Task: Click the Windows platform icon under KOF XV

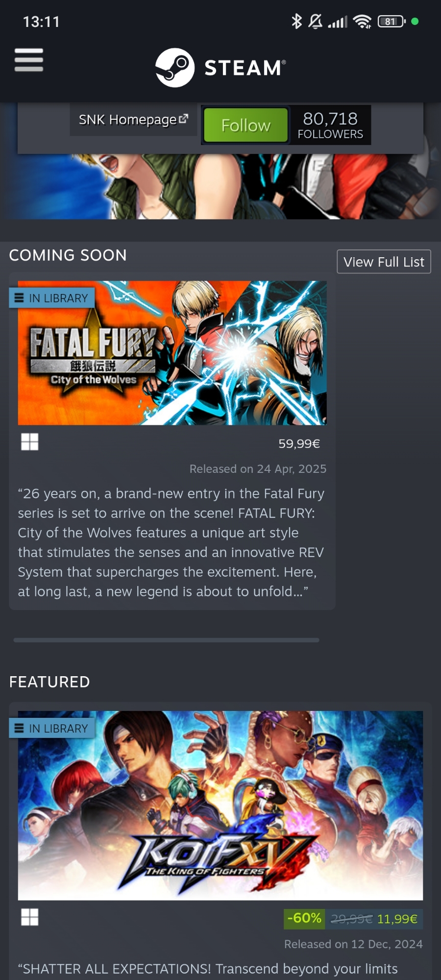Action: point(30,917)
